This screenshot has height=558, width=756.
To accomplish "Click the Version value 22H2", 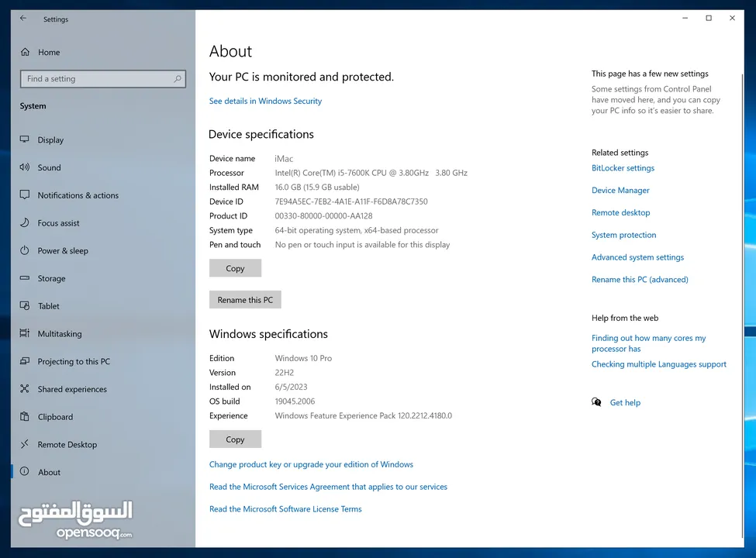I will pyautogui.click(x=284, y=373).
